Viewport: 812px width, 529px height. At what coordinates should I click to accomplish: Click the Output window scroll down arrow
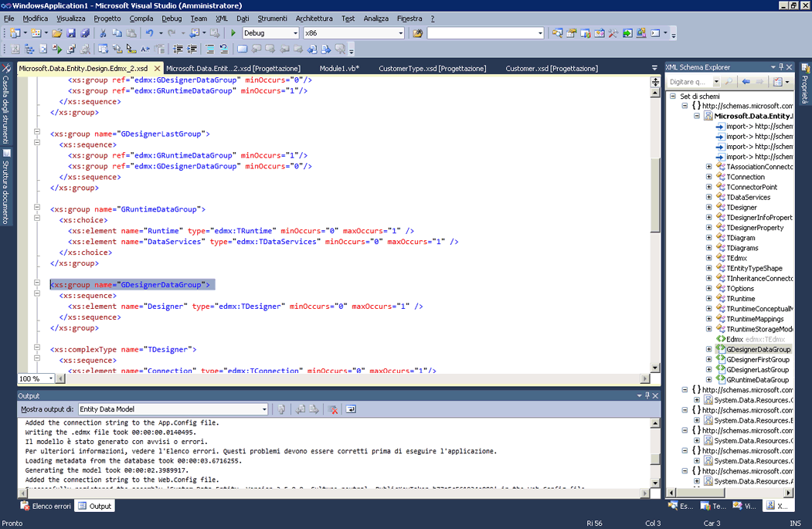point(655,483)
